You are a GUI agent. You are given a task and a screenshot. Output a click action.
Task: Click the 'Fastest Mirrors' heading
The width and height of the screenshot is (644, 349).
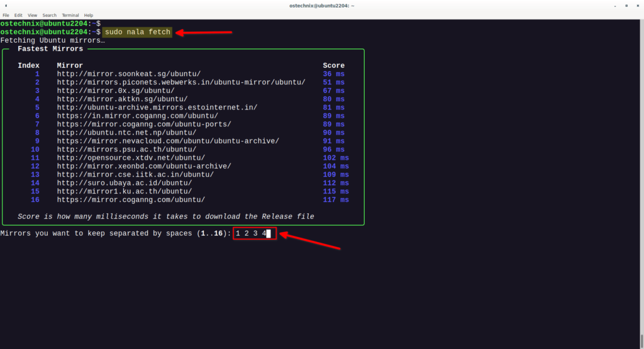tap(50, 49)
